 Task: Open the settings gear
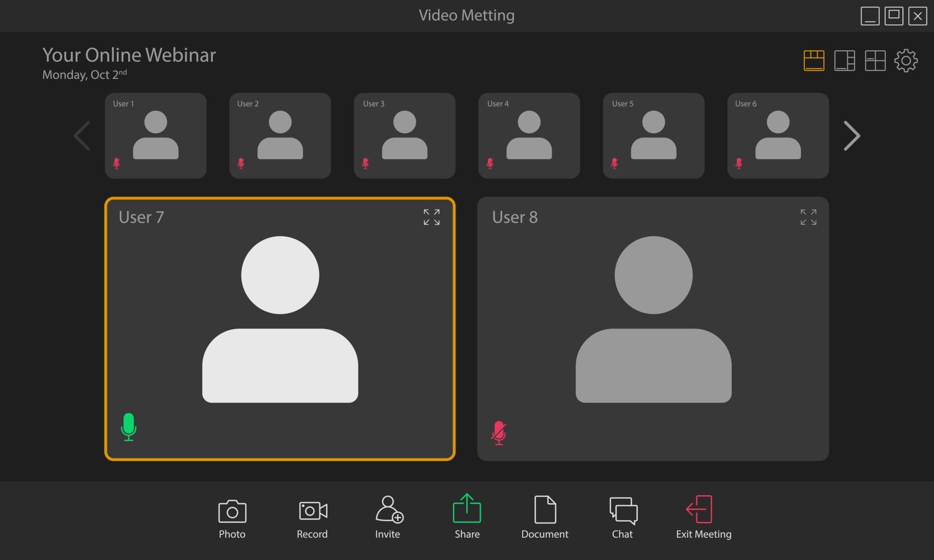coord(906,61)
